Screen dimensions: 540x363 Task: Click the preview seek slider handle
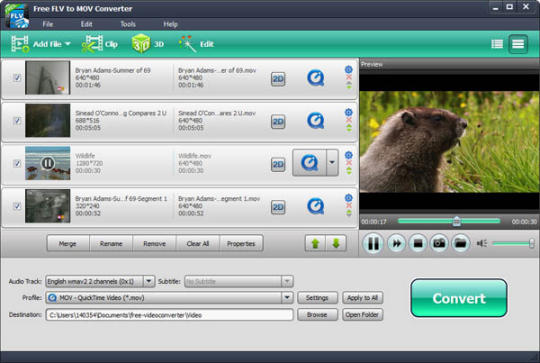coord(456,221)
